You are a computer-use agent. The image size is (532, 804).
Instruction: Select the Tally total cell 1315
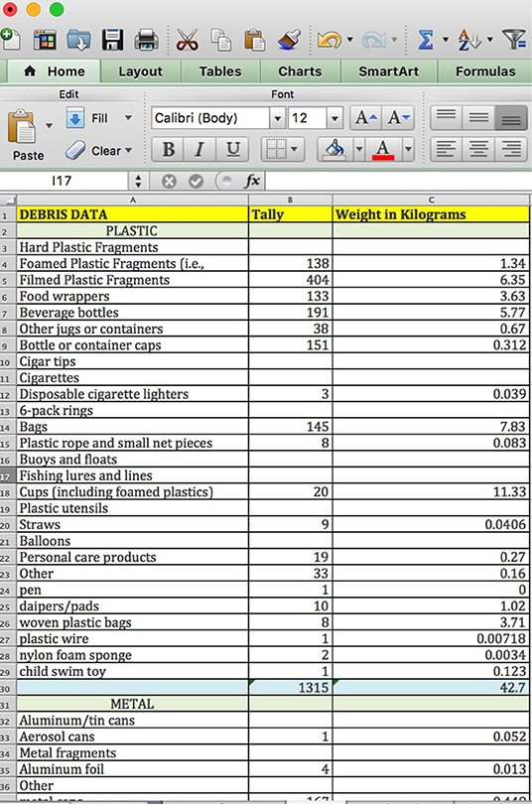pyautogui.click(x=290, y=688)
